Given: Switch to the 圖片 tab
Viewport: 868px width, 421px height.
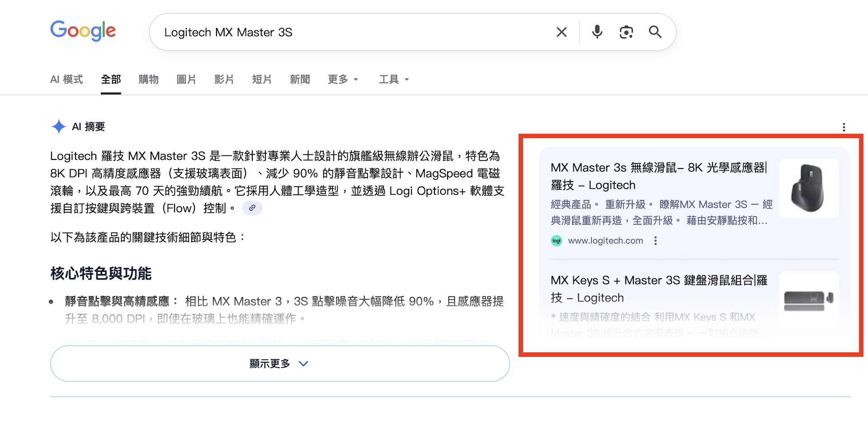Looking at the screenshot, I should tap(186, 79).
